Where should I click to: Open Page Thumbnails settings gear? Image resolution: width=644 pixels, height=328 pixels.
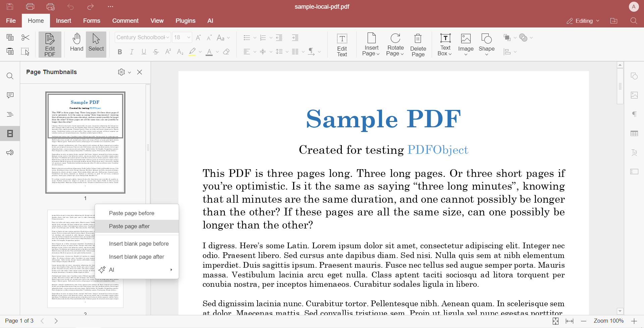[x=121, y=72]
